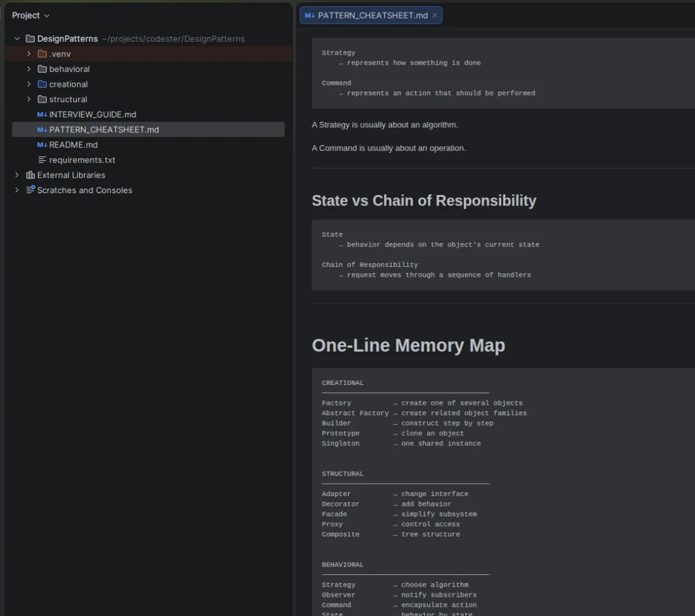Switch to the PATTERN_CHEATSHEET.md tab
695x616 pixels.
click(372, 15)
